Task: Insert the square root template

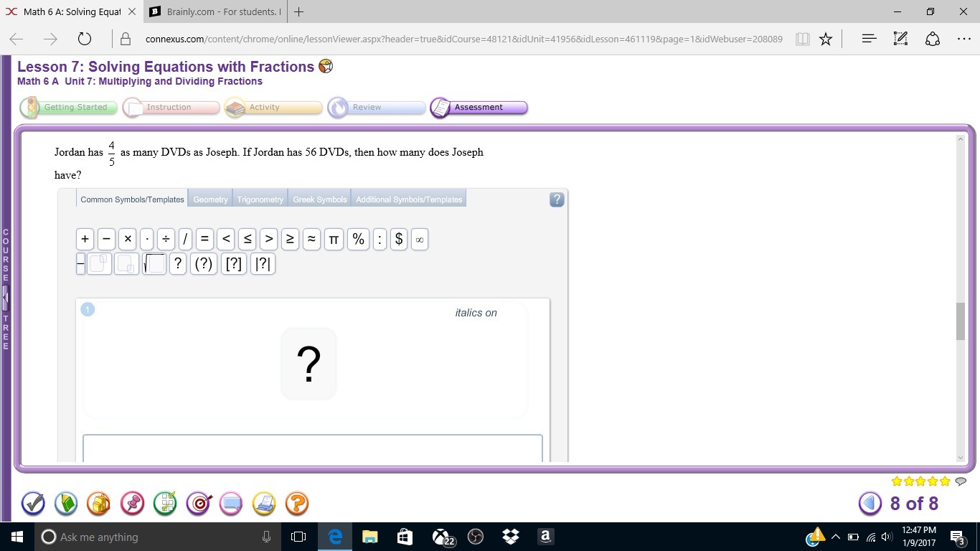Action: [154, 264]
